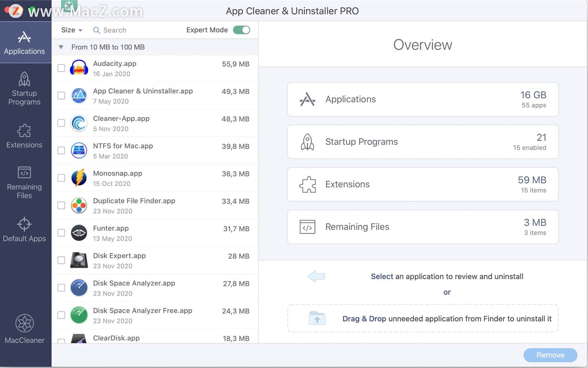Open the Extensions 59 MB overview card
The height and width of the screenshot is (368, 588).
click(423, 184)
